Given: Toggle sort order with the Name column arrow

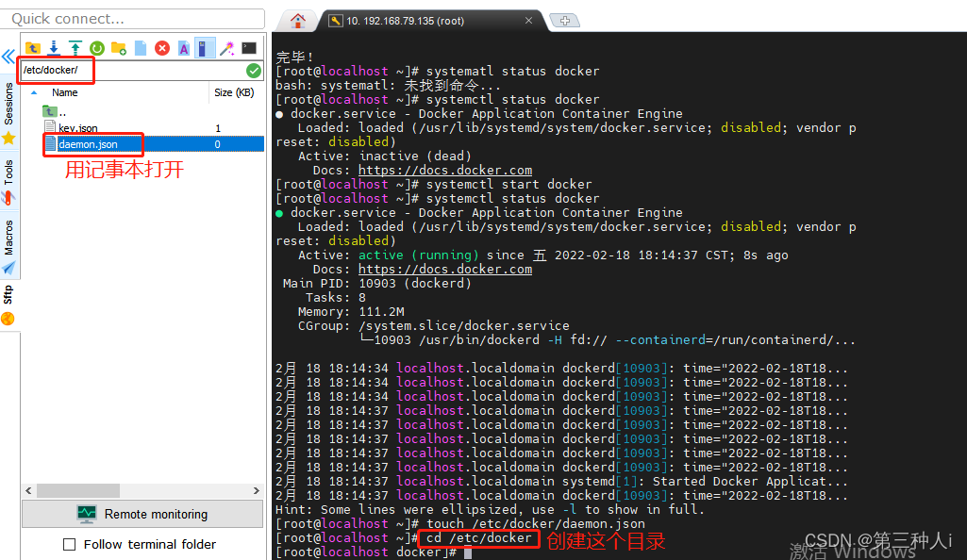Looking at the screenshot, I should click(34, 92).
